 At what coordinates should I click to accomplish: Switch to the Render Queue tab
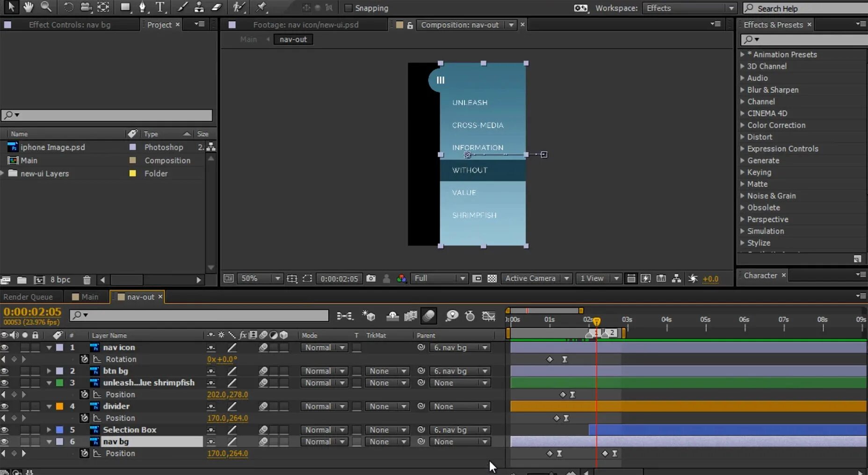(28, 297)
